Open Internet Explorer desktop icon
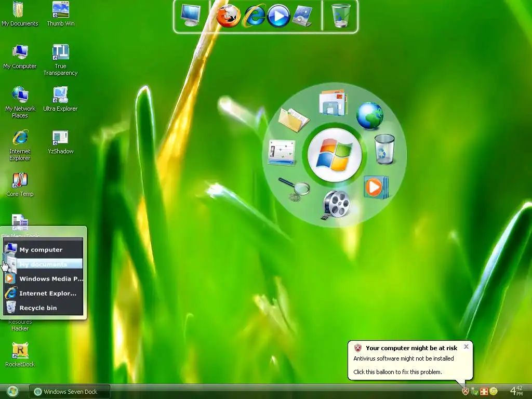The image size is (532, 399). pos(20,145)
